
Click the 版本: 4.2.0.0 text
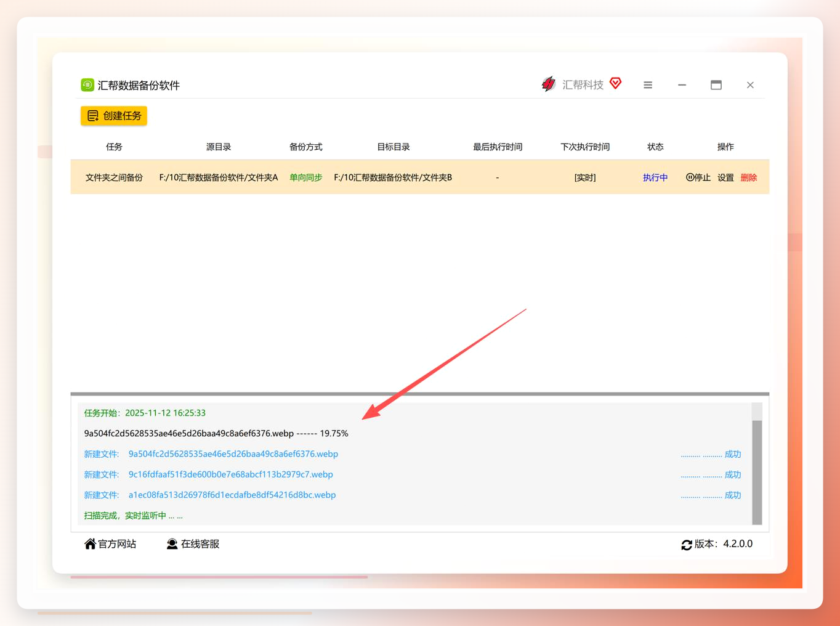[x=724, y=544]
